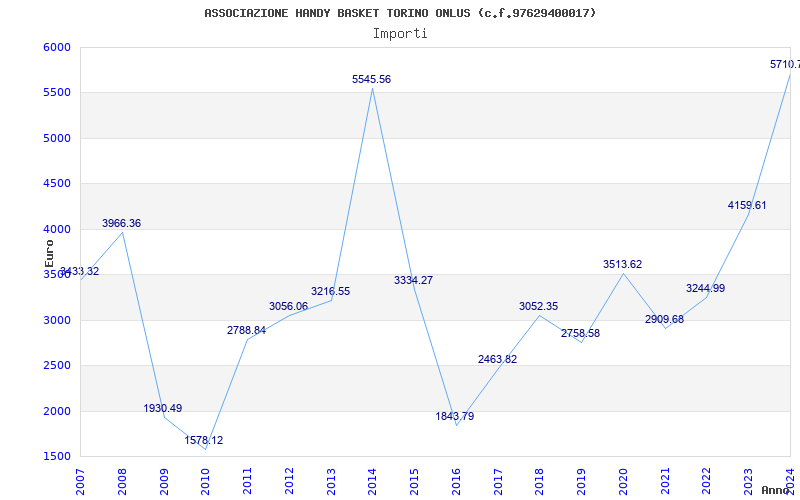Image resolution: width=800 pixels, height=500 pixels.
Task: Click the 2011 x-axis year label
Action: click(247, 482)
